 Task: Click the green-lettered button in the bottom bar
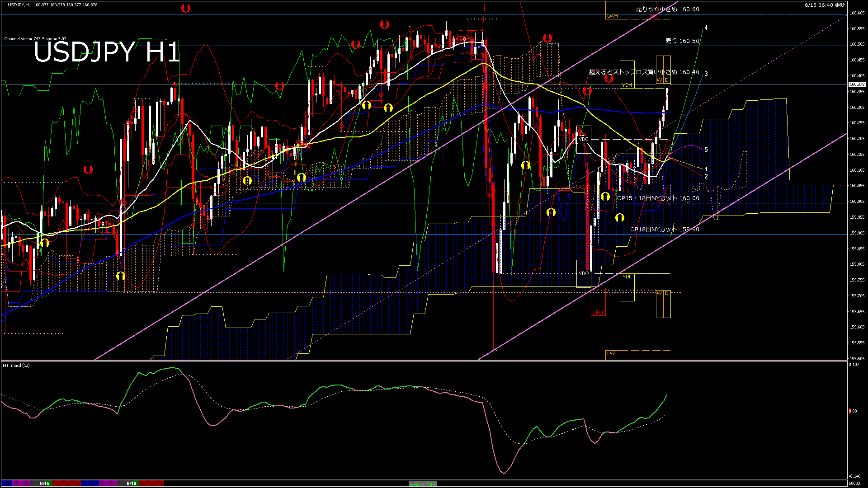pos(423,484)
